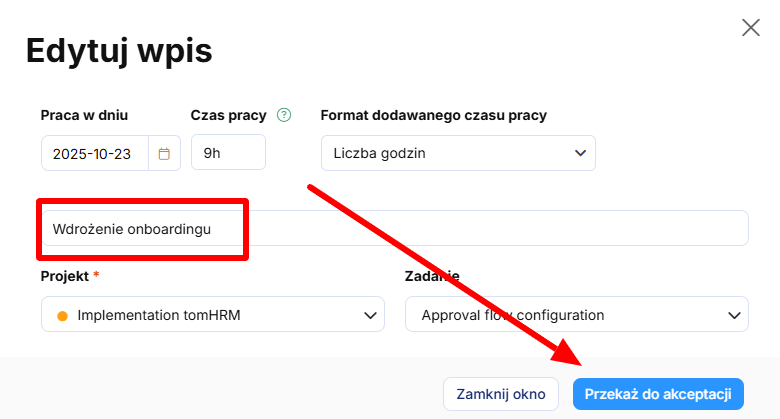Expand the Liczba godzin format dropdown

pyautogui.click(x=580, y=153)
